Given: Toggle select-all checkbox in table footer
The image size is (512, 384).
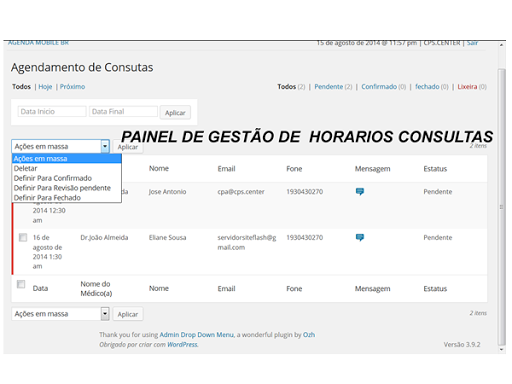Looking at the screenshot, I should [21, 284].
